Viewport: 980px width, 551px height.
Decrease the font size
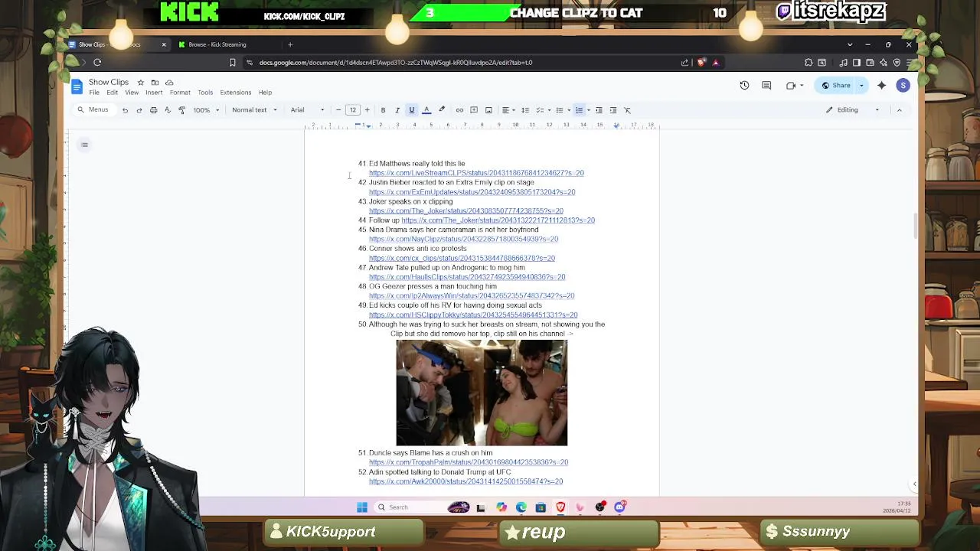point(338,110)
